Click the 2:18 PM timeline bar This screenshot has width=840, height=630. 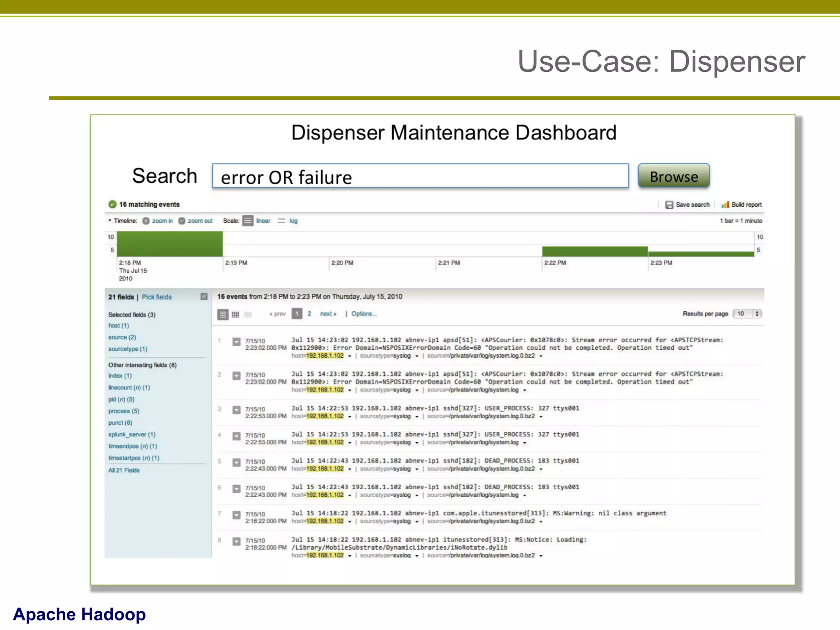click(170, 244)
